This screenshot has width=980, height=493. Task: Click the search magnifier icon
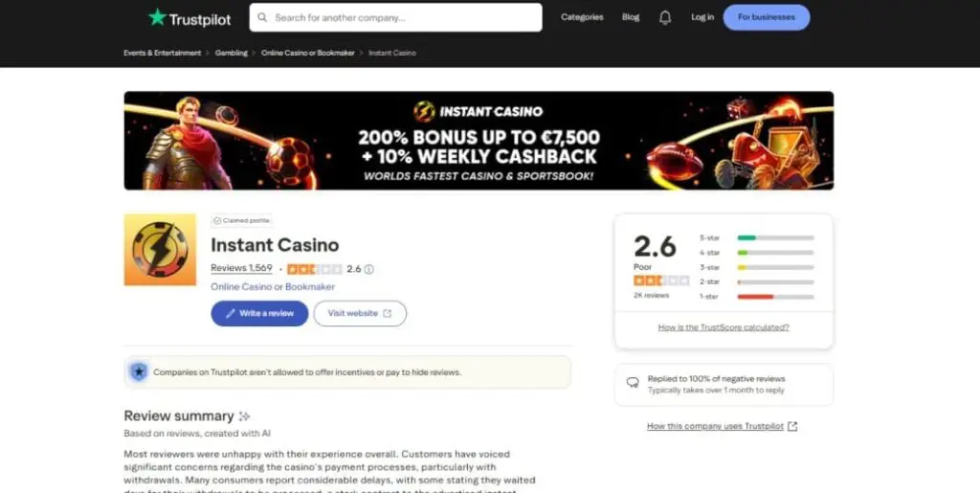pyautogui.click(x=262, y=17)
